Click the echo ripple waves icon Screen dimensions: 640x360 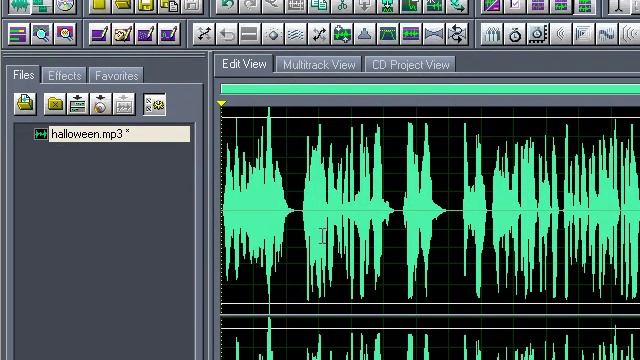(x=561, y=34)
